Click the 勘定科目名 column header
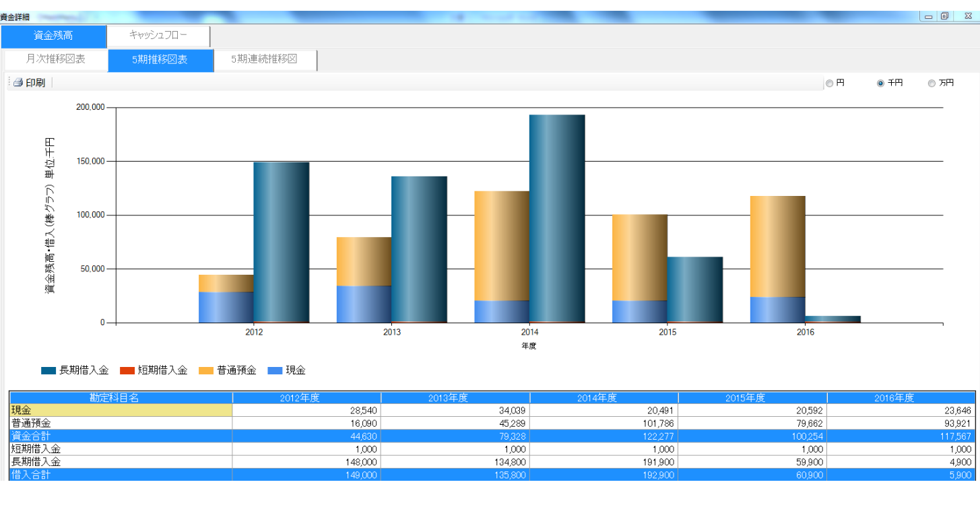 (x=121, y=398)
